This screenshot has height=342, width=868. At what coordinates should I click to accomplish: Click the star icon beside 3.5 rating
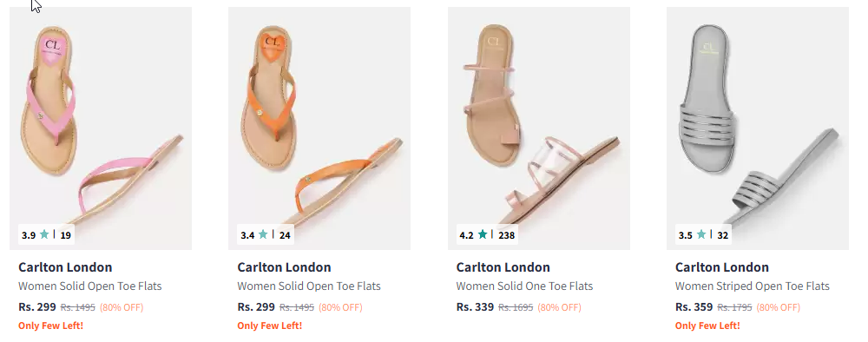pos(700,234)
